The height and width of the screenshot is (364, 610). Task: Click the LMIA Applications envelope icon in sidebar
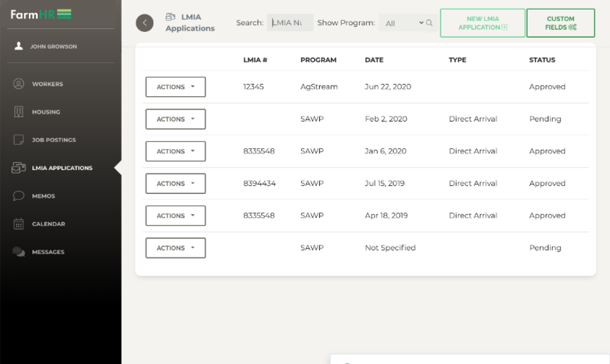tap(19, 168)
